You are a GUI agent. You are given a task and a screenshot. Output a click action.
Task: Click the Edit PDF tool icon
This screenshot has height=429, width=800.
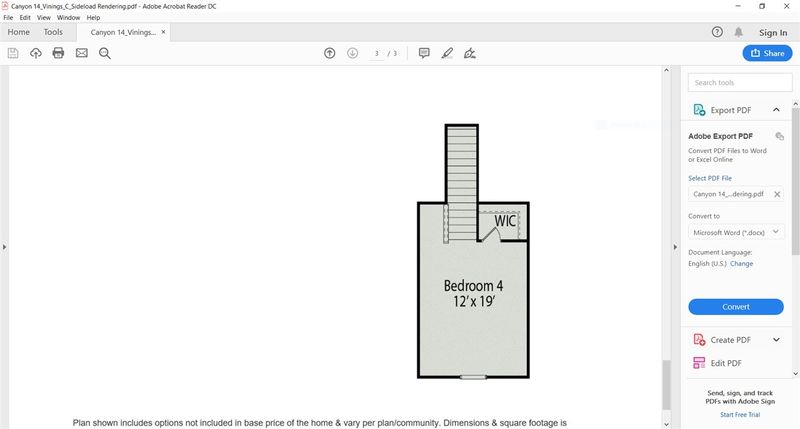[x=699, y=363]
